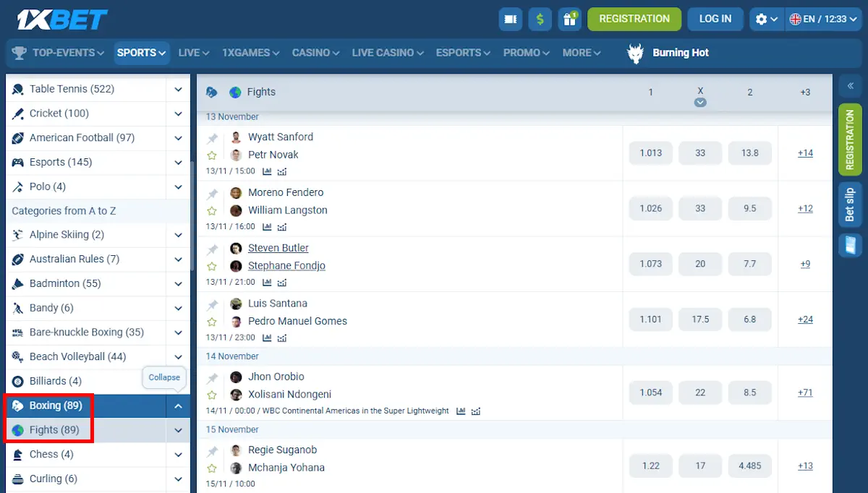The image size is (868, 493).
Task: Pin the Steven Butler vs Stephane Fondjo match
Action: (212, 247)
